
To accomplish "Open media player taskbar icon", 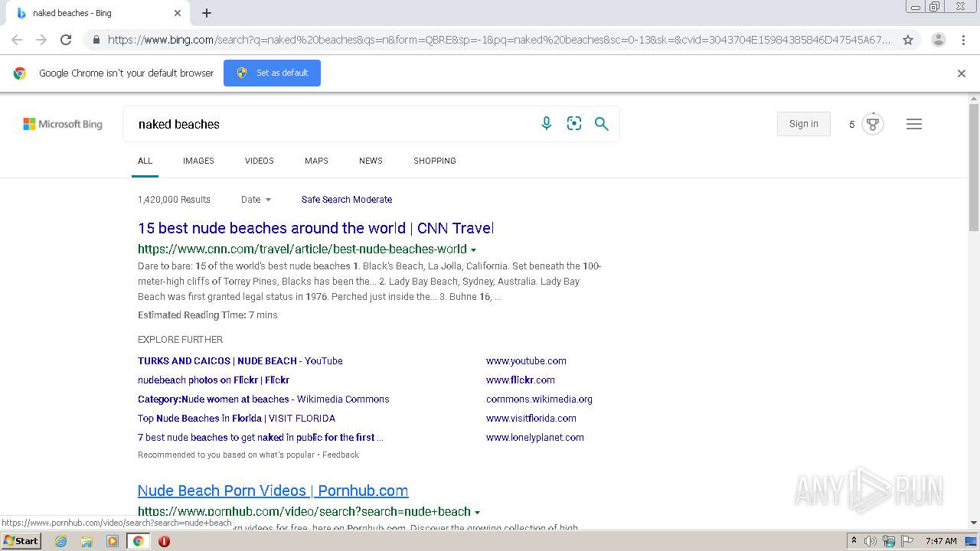I will tap(113, 541).
